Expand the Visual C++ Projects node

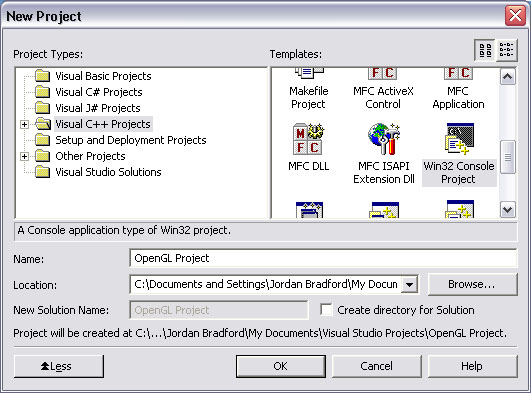coord(24,124)
